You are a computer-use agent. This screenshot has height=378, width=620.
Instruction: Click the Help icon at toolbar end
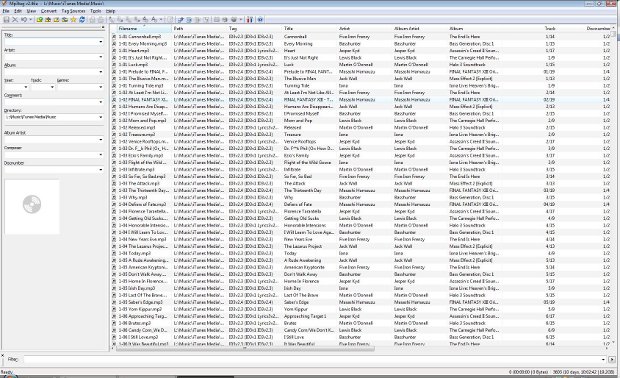(x=260, y=19)
